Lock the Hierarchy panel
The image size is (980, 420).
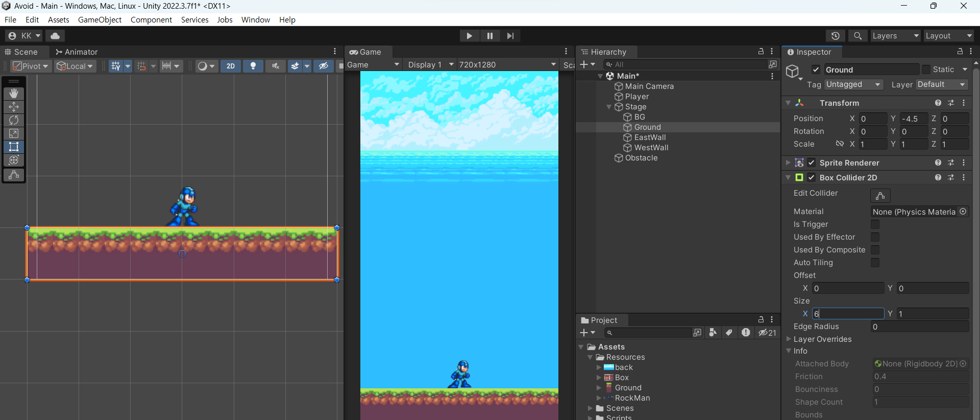[761, 52]
